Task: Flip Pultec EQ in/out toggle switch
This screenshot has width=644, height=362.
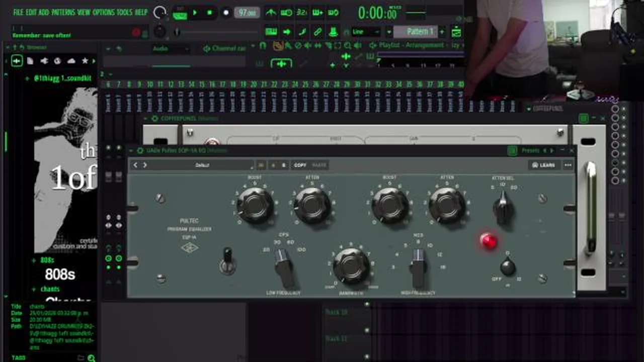Action: (227, 260)
